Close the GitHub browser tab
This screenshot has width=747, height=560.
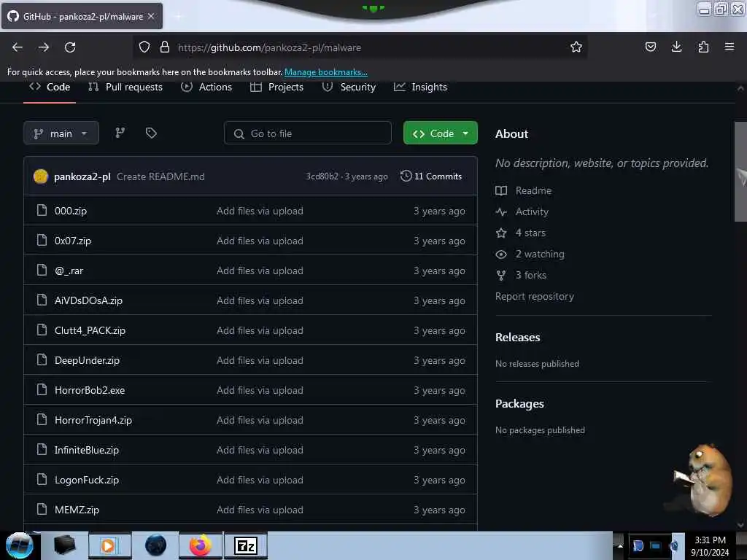click(151, 16)
